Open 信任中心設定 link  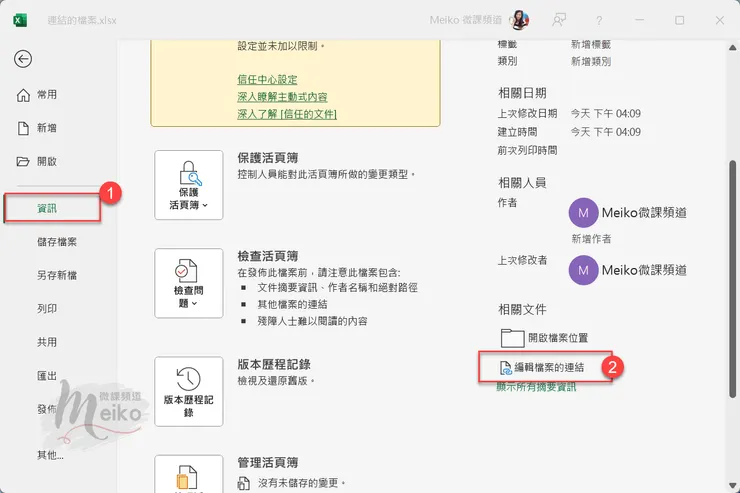coord(267,79)
